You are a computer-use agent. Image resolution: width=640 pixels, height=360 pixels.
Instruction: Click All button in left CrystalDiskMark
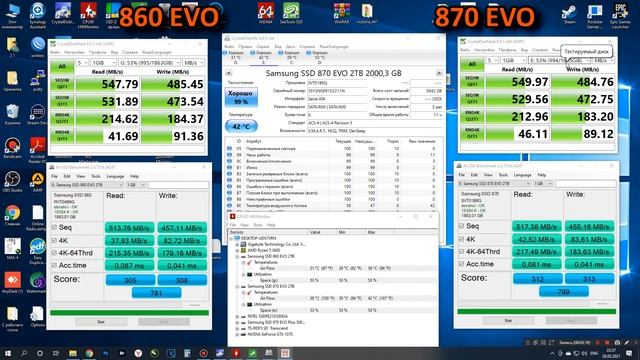62,66
